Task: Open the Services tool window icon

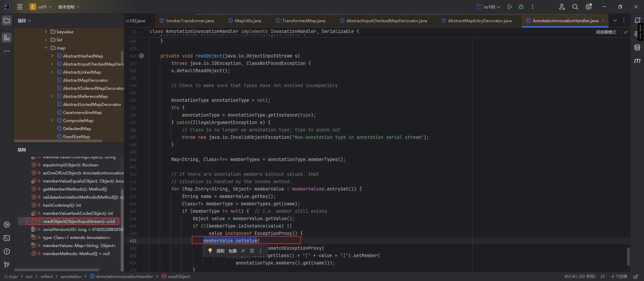Action: [7, 225]
